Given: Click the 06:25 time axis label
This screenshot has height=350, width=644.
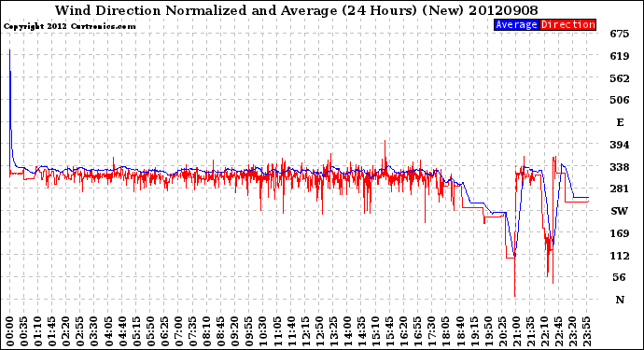Looking at the screenshot, I should coord(164,331).
